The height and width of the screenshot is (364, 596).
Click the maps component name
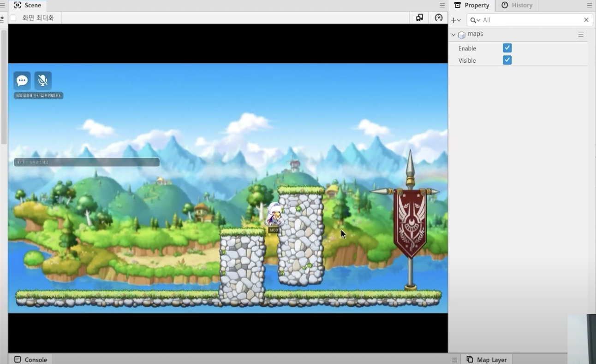pyautogui.click(x=475, y=34)
